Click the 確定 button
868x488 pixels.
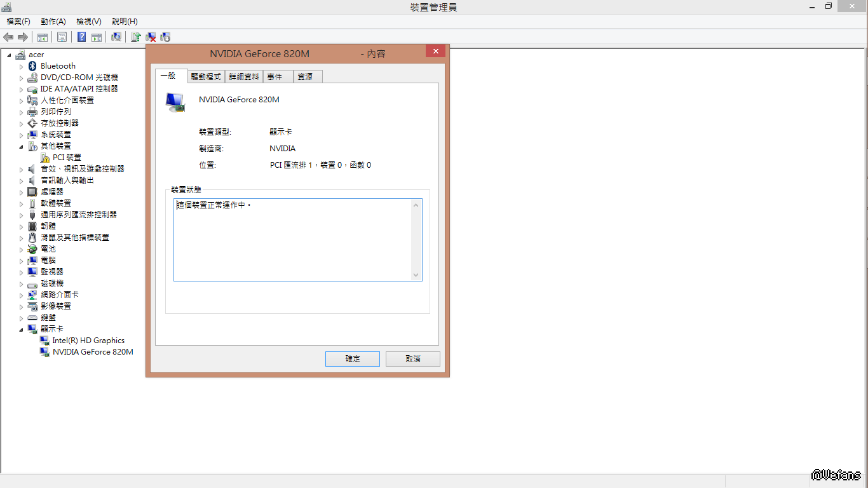[x=353, y=359]
